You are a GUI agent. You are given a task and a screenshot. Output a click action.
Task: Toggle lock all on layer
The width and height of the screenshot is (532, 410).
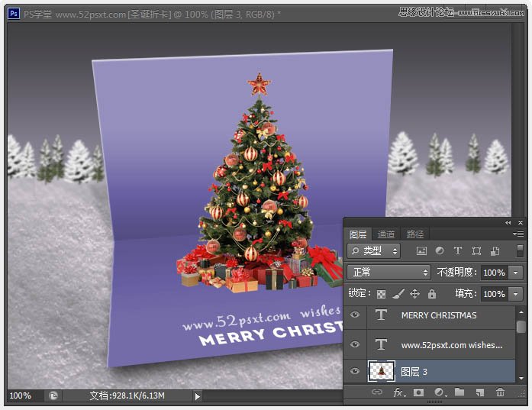point(432,294)
